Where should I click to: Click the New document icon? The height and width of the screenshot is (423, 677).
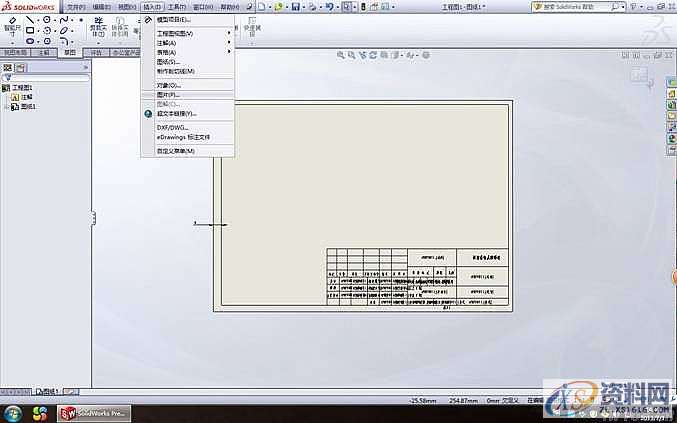262,6
